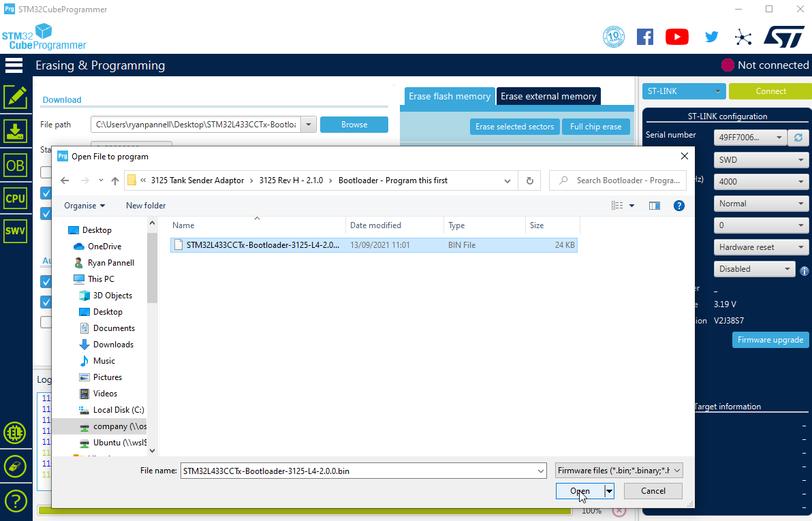812x521 pixels.
Task: Click the ST community network icon
Action: pyautogui.click(x=743, y=37)
